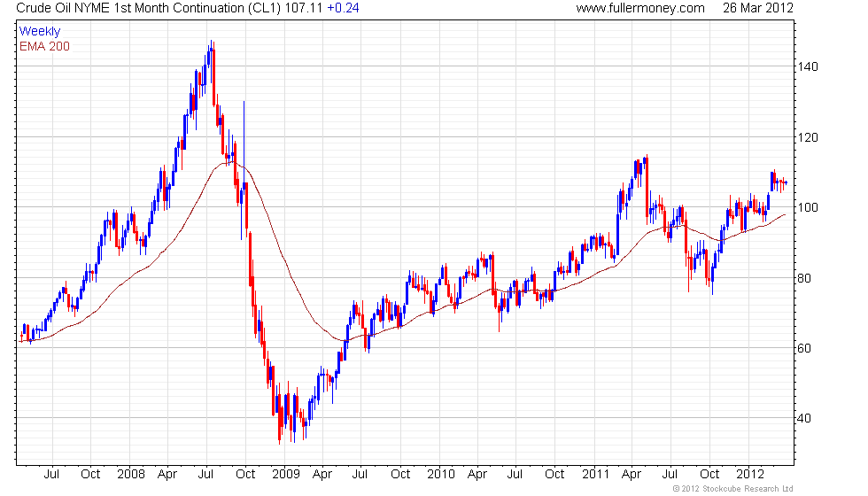
Task: Click the 2010 year marker on time axis
Action: [x=441, y=475]
